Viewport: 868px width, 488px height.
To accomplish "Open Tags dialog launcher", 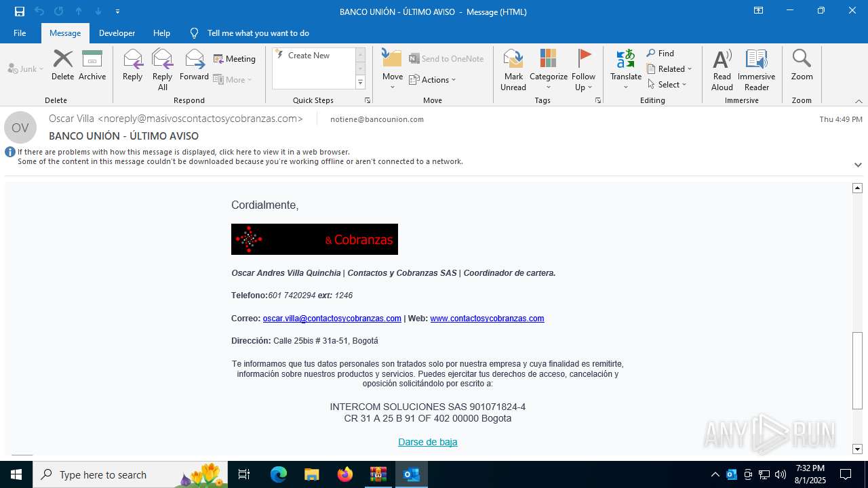I will (598, 100).
